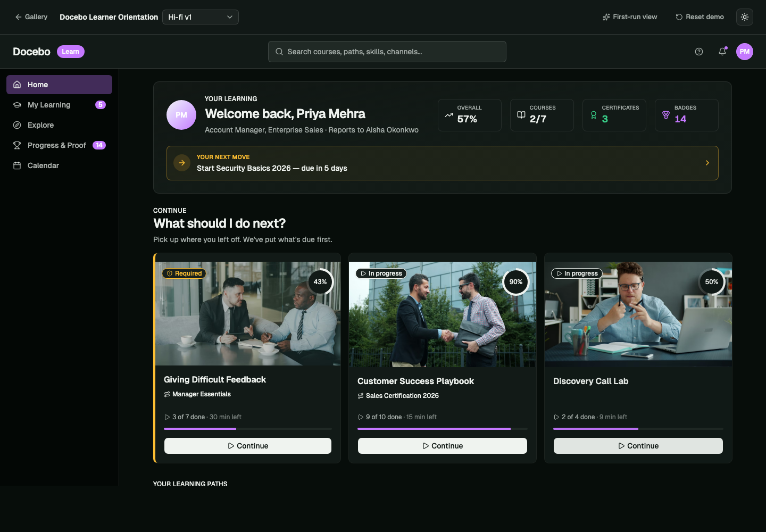Click the search magnifier icon

(x=279, y=52)
